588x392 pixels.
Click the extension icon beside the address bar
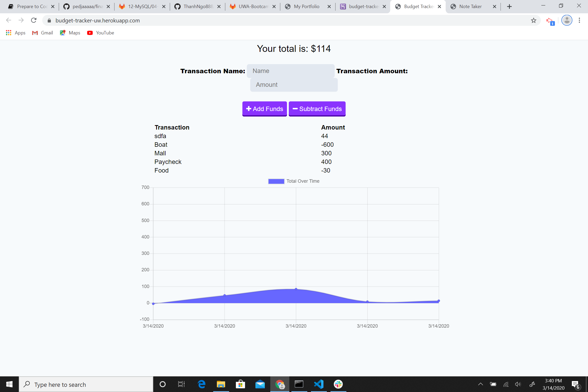click(550, 20)
